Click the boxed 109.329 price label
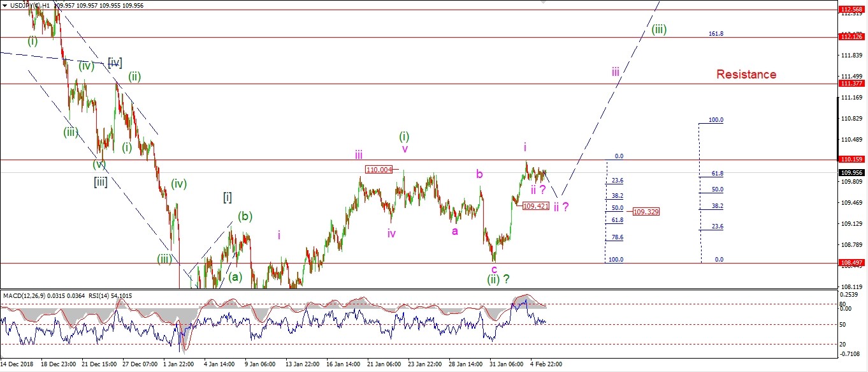The width and height of the screenshot is (868, 372). tap(646, 211)
